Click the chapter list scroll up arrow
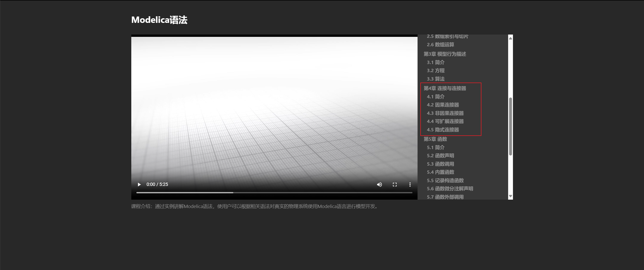This screenshot has height=270, width=644. (x=510, y=38)
